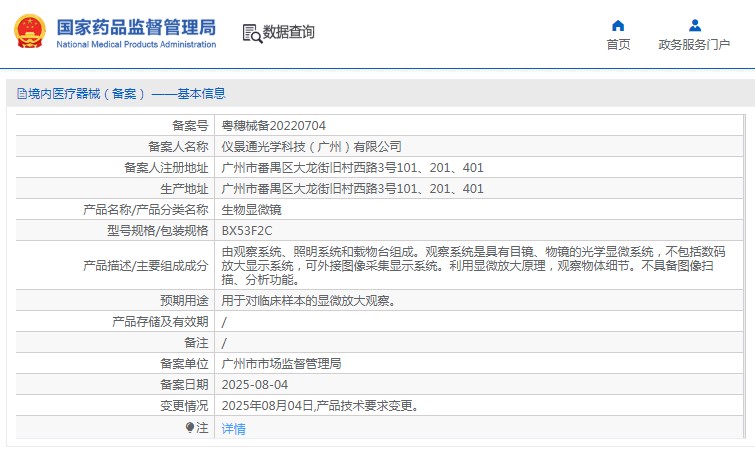Click the 首页 house icon
755x459 pixels.
point(618,25)
